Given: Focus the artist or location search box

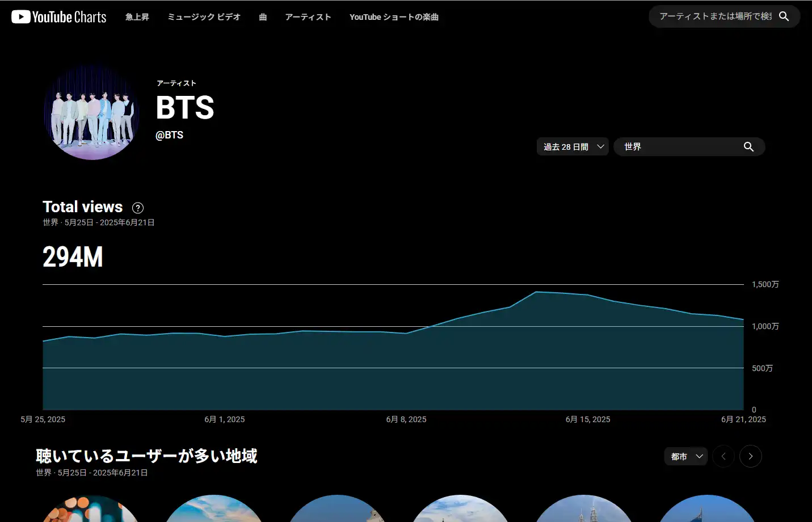Looking at the screenshot, I should click(715, 16).
